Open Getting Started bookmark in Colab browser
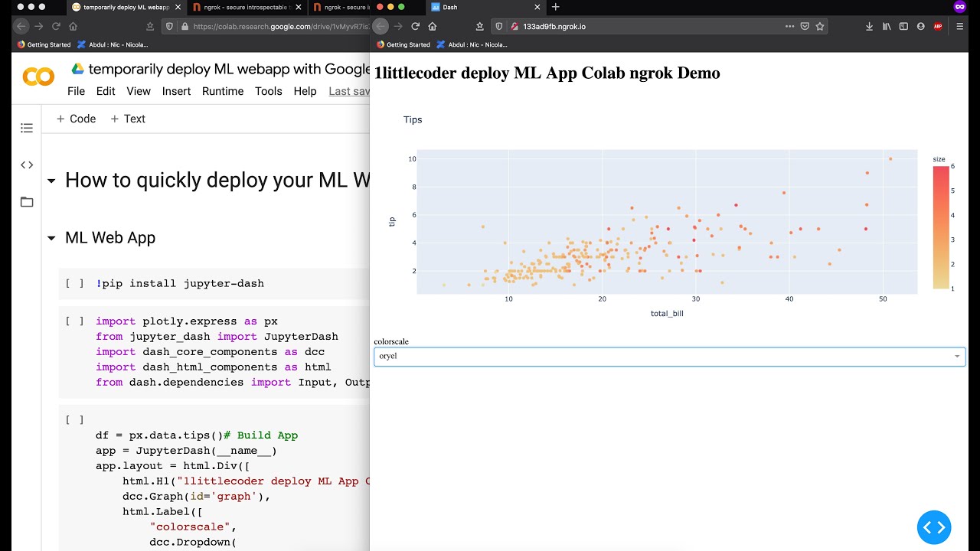 click(44, 44)
